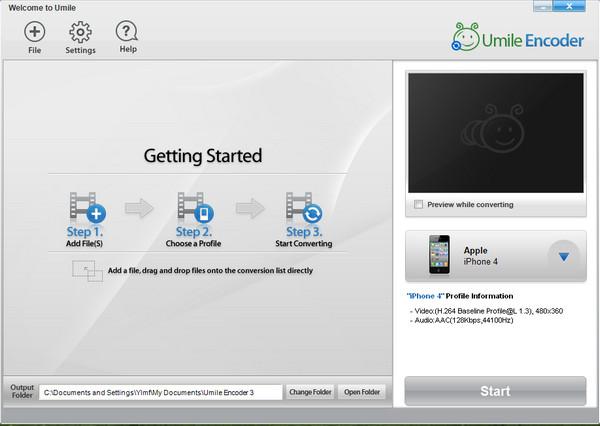Image resolution: width=600 pixels, height=426 pixels.
Task: Open Help question mark icon
Action: pos(127,31)
